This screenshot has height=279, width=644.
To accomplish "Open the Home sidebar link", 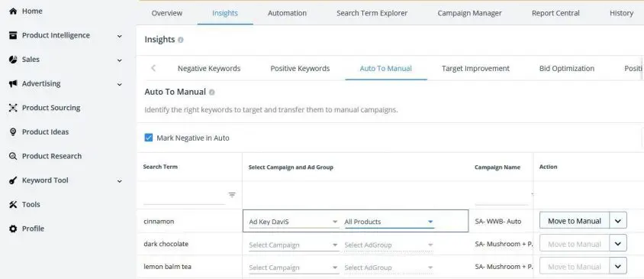I will coord(32,11).
